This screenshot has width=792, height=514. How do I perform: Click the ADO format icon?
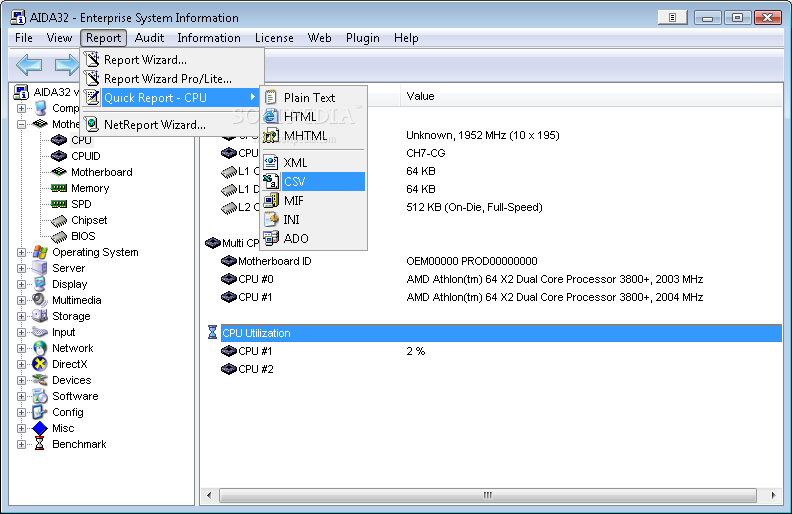click(271, 238)
